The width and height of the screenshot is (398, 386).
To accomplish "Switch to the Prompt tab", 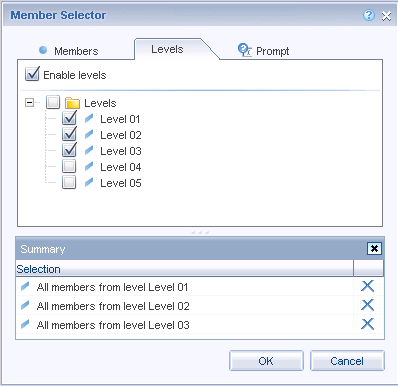I will 272,51.
